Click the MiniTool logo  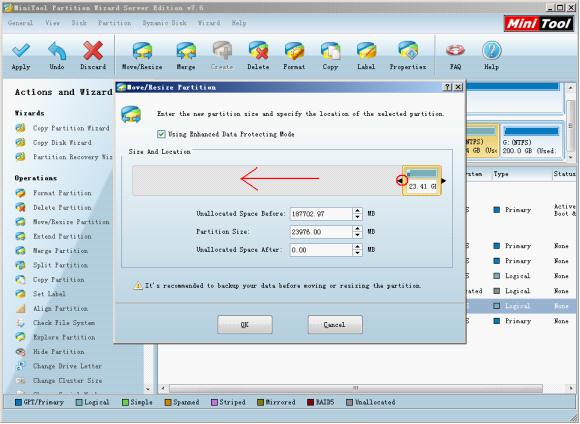[x=539, y=24]
